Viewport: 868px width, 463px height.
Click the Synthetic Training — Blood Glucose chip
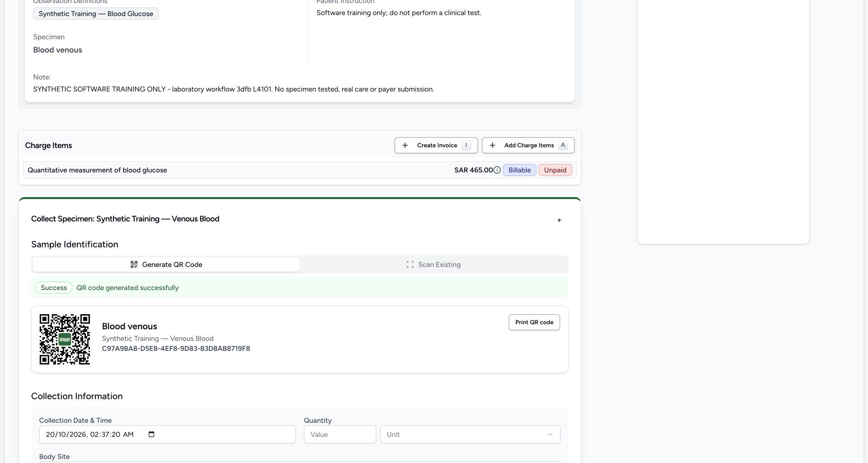point(96,14)
